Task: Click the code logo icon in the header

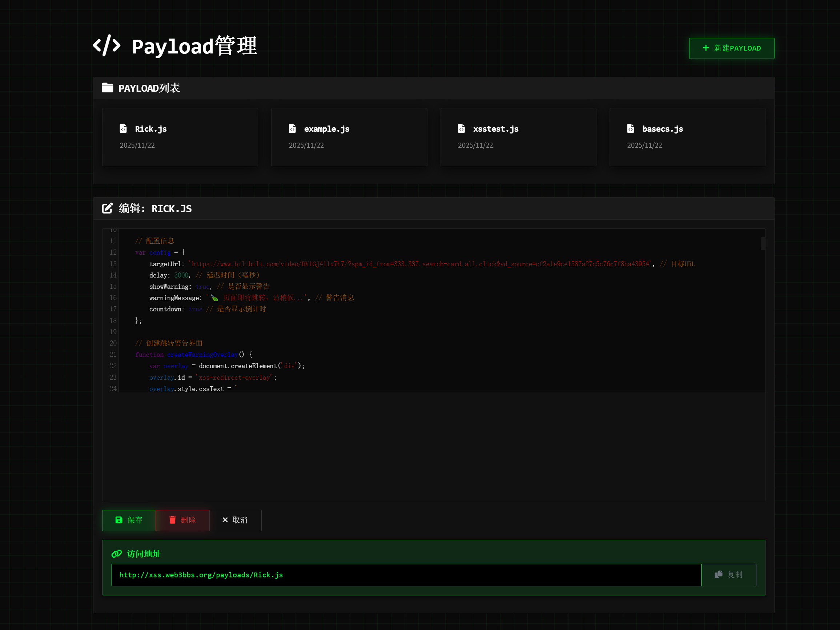Action: (107, 45)
